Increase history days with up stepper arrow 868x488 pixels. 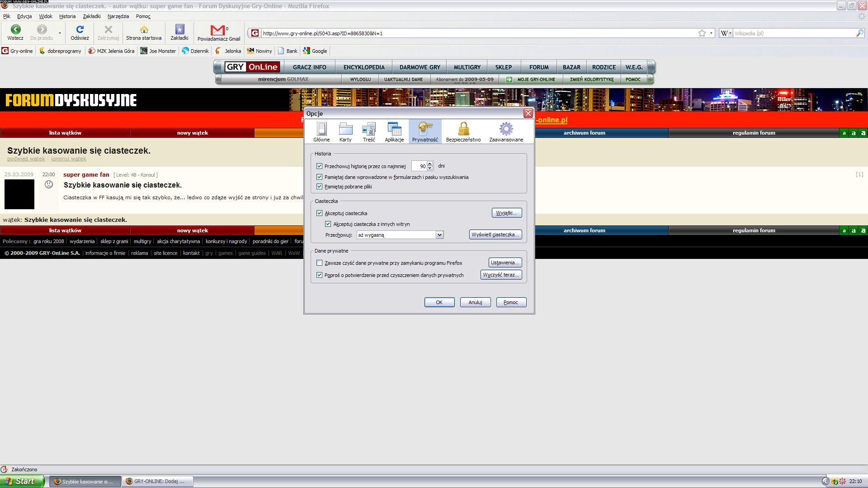(430, 164)
